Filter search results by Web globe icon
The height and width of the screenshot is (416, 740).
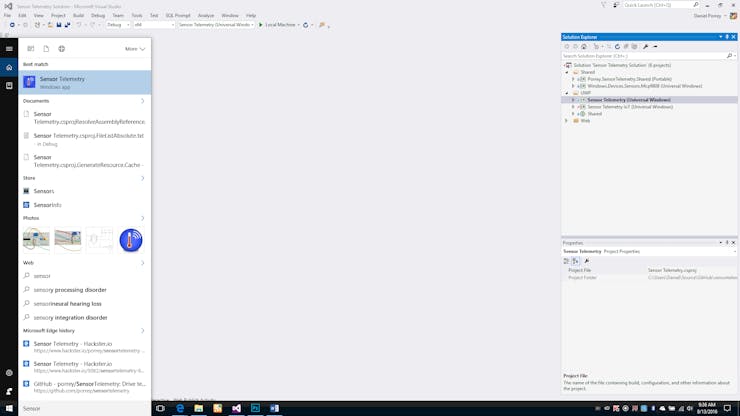(x=61, y=49)
